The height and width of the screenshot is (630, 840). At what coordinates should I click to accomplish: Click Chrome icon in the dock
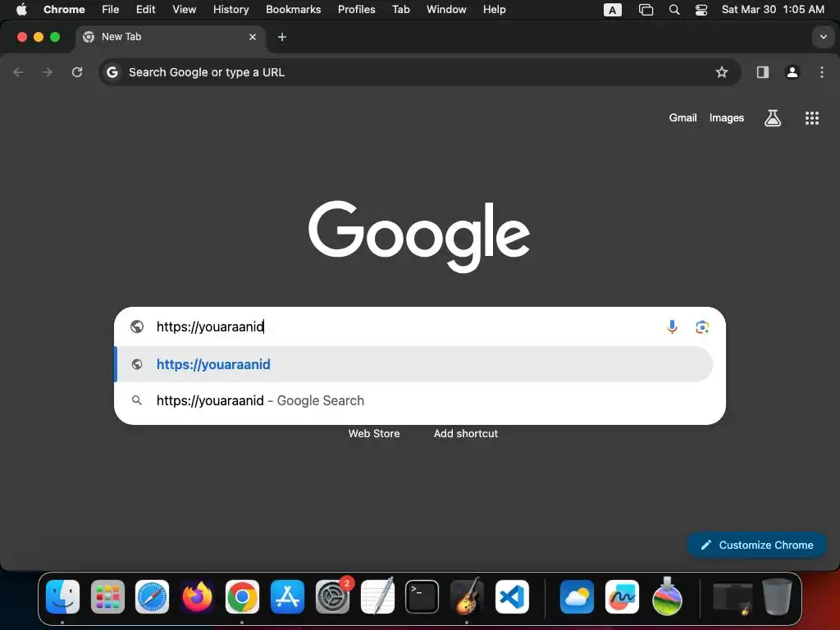point(242,597)
